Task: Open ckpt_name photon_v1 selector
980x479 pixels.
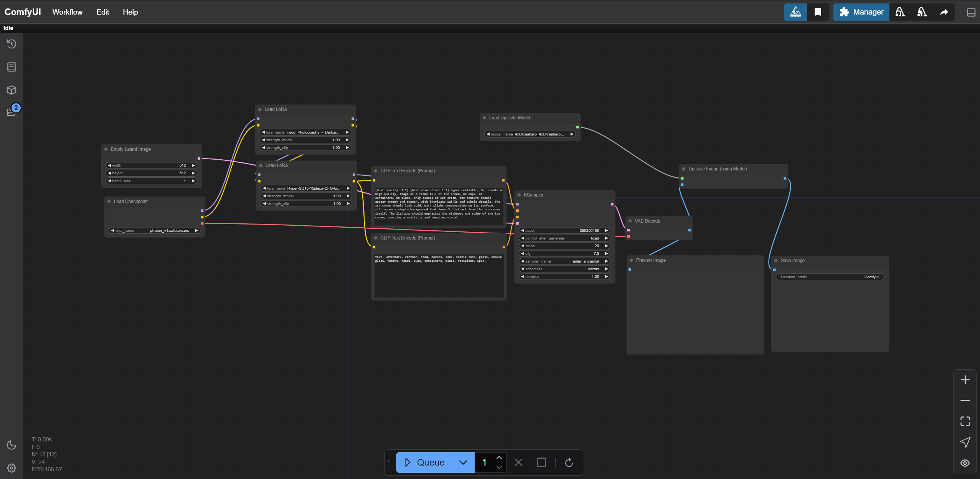Action: coord(155,231)
